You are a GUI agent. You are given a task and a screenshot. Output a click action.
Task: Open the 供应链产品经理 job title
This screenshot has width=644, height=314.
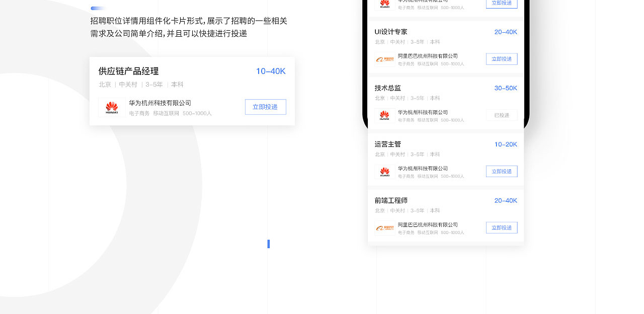128,71
